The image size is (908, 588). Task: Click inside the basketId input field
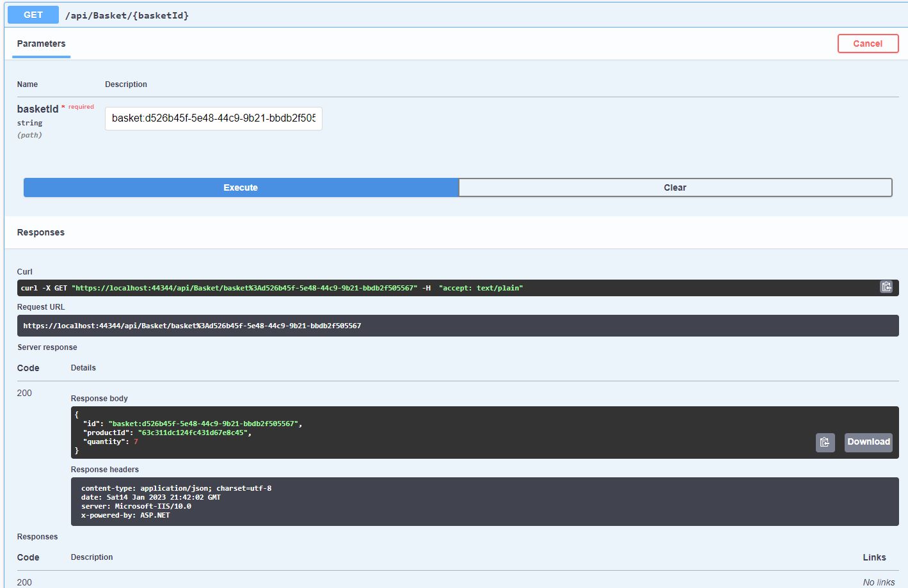213,118
